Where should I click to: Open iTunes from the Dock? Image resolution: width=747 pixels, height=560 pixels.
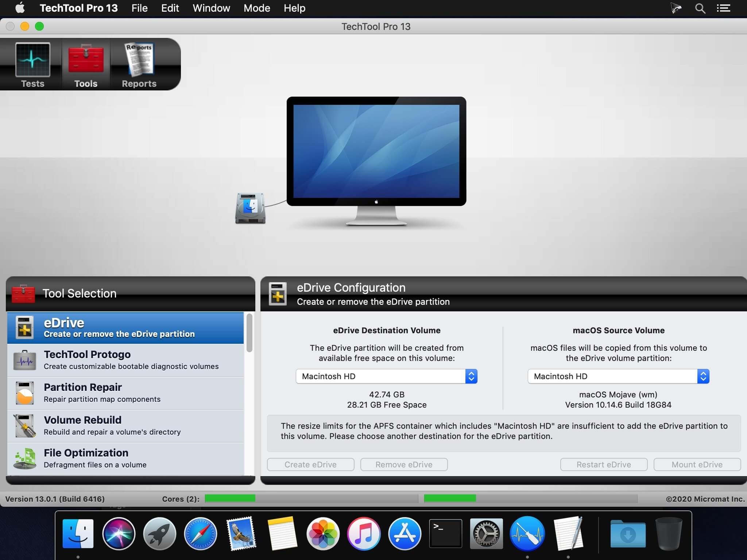click(x=364, y=534)
